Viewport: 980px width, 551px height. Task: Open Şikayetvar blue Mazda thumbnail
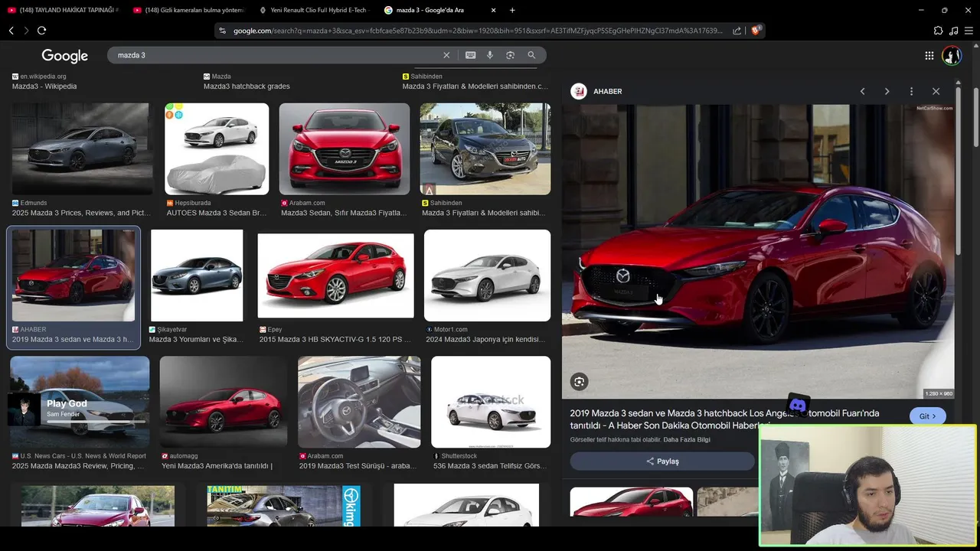tap(197, 275)
